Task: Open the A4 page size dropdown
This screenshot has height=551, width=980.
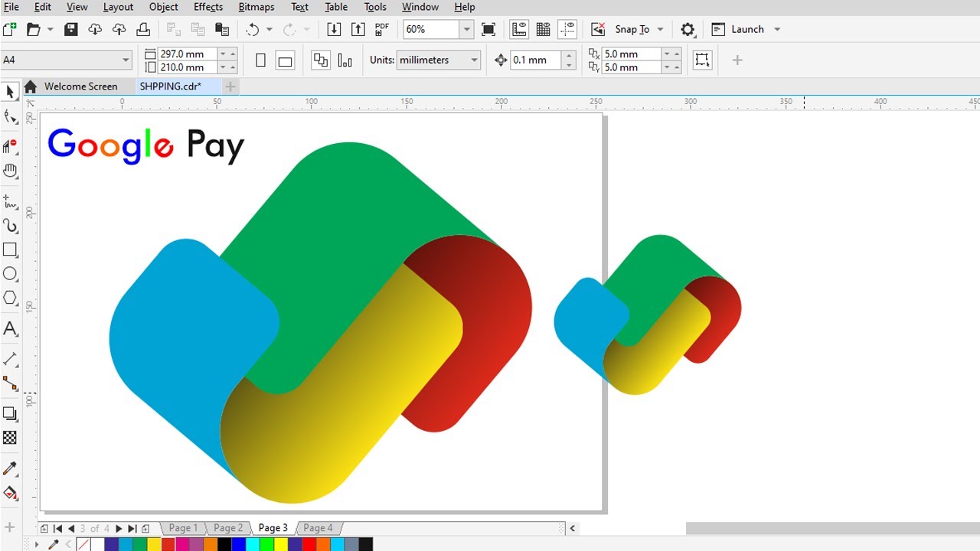Action: click(126, 60)
